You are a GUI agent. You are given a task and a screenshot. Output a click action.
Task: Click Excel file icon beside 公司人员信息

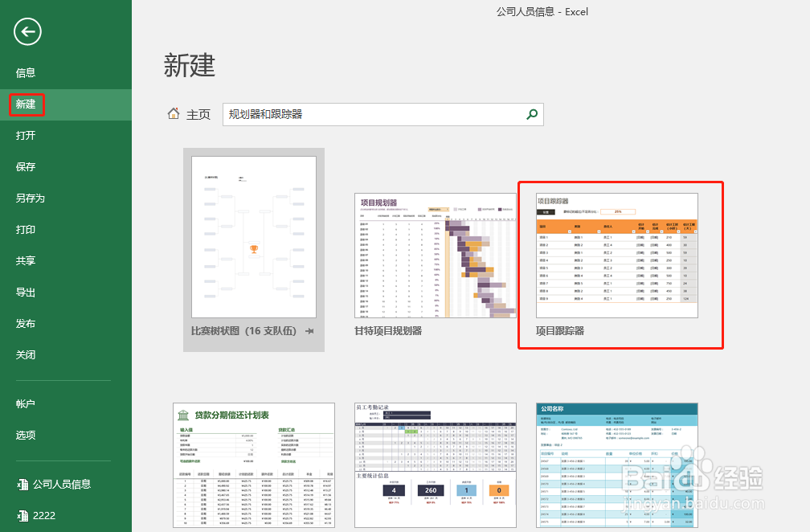[x=22, y=484]
